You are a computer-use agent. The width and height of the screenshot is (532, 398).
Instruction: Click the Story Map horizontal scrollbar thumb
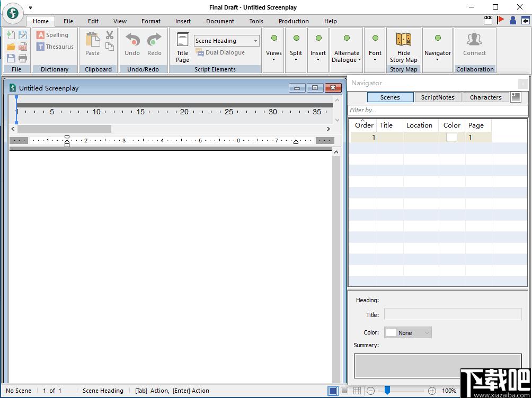[65, 129]
